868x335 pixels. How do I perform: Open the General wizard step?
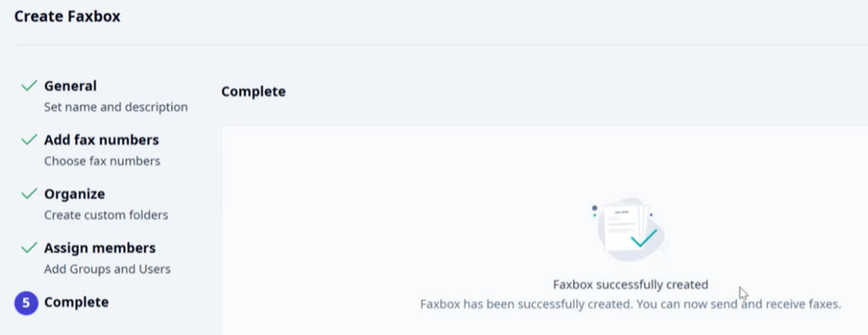click(70, 87)
